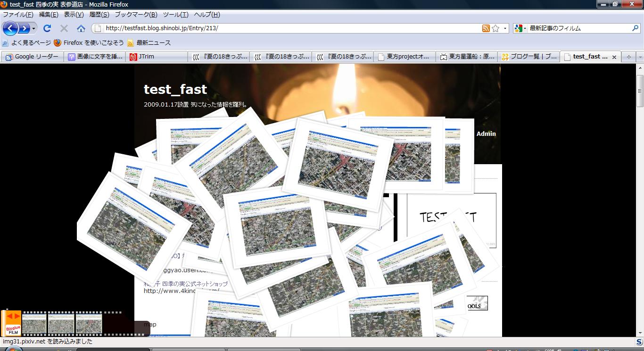This screenshot has width=644, height=351.
Task: Open a new tab with plus button
Action: coord(628,57)
